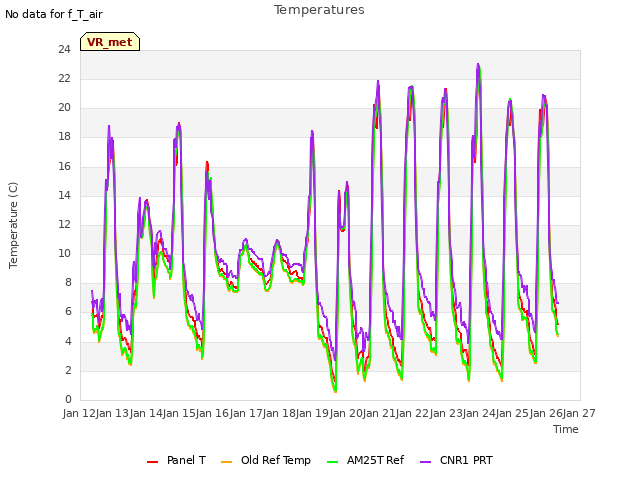Toggle the AM25T Ref legend entry
The width and height of the screenshot is (640, 480).
click(x=365, y=460)
